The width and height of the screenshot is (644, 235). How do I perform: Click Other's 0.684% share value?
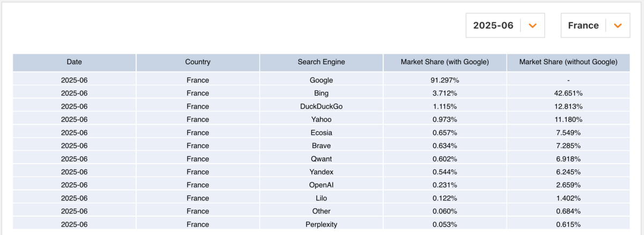[x=568, y=211]
